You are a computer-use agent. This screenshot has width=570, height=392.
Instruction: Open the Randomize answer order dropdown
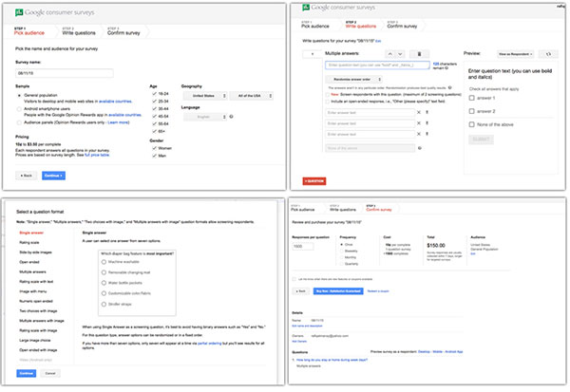pyautogui.click(x=353, y=79)
